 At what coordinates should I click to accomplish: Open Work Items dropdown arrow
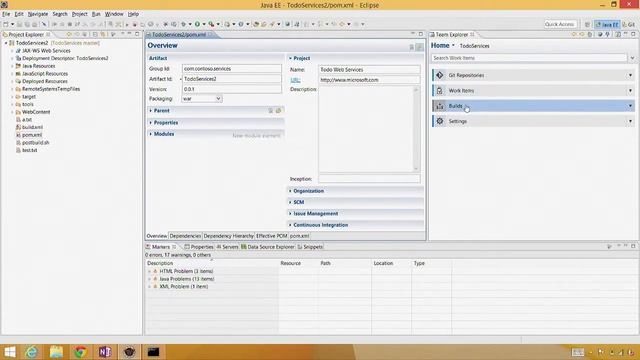[x=630, y=91]
